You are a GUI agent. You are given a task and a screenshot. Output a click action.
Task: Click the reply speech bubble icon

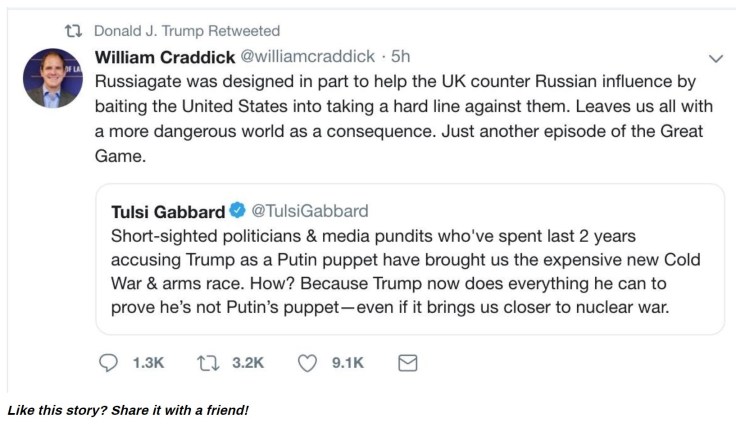click(x=108, y=364)
